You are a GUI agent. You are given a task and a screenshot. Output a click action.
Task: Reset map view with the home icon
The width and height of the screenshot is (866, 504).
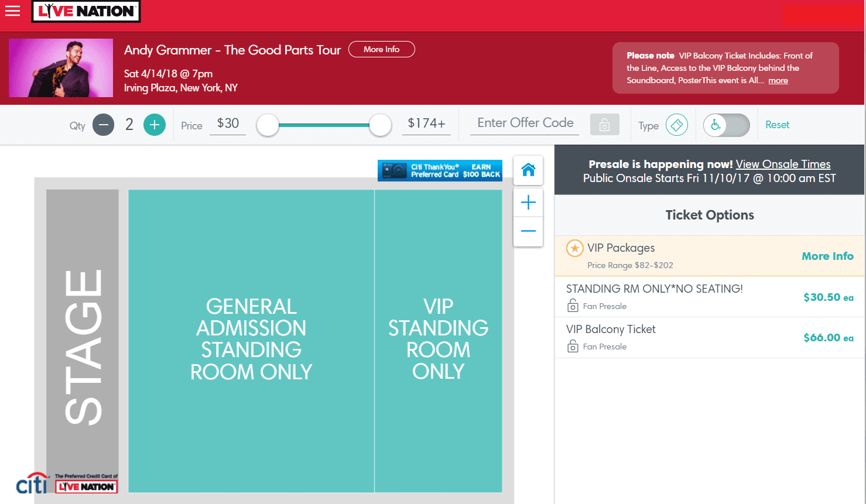point(528,170)
